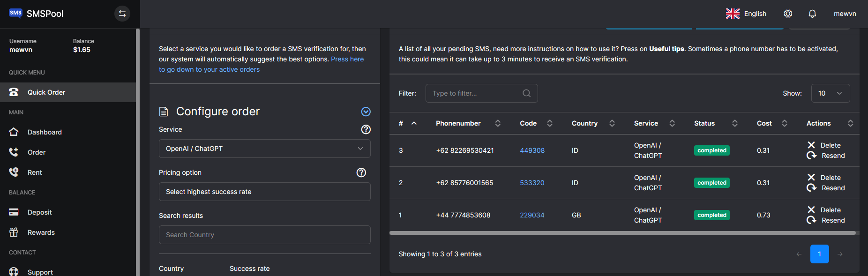
Task: Click the Select highest success rate field
Action: pyautogui.click(x=265, y=192)
